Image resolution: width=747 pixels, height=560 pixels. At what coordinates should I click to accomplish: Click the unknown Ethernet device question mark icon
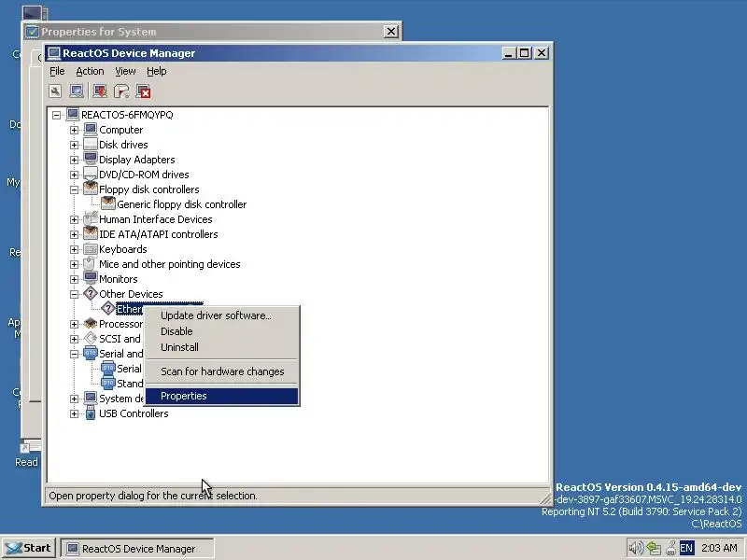[108, 309]
